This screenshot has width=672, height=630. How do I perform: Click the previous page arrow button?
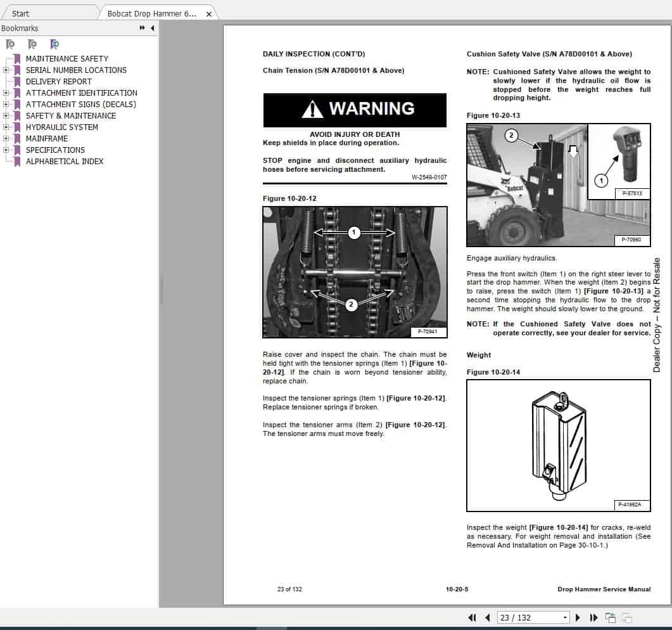click(x=486, y=617)
